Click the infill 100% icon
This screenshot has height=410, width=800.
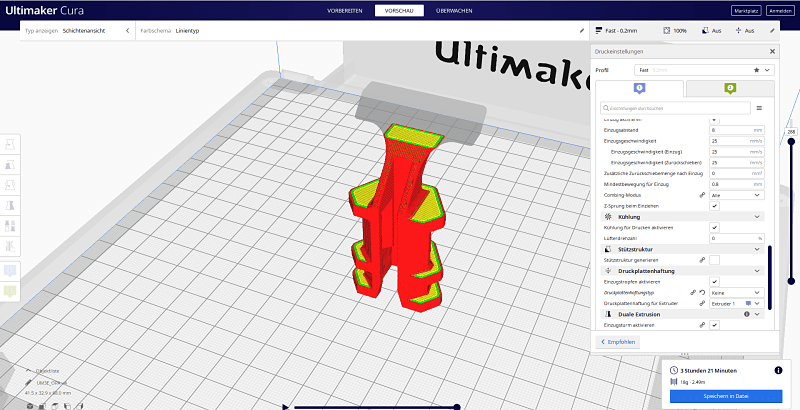666,31
